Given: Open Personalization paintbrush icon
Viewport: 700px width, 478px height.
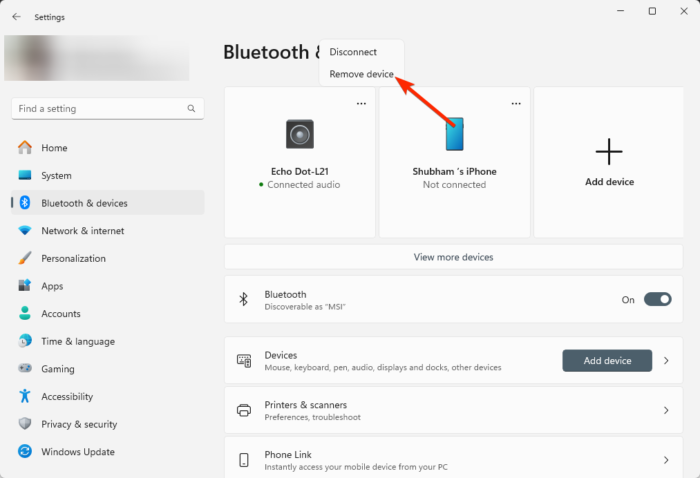Looking at the screenshot, I should pos(25,258).
